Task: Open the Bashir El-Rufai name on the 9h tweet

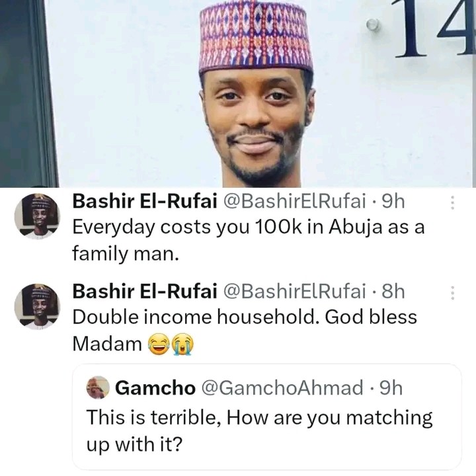Action: click(145, 201)
